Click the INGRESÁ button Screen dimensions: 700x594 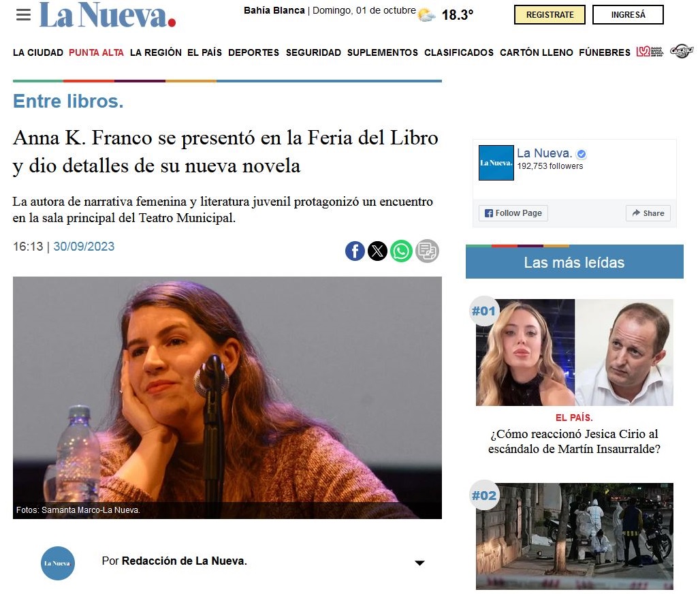tap(628, 15)
